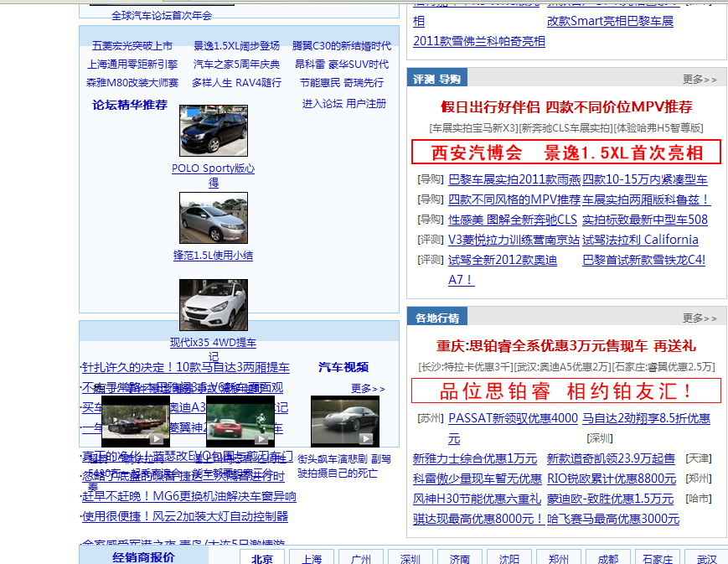Click the white 现代ix35 car image
The width and height of the screenshot is (728, 564).
(214, 305)
